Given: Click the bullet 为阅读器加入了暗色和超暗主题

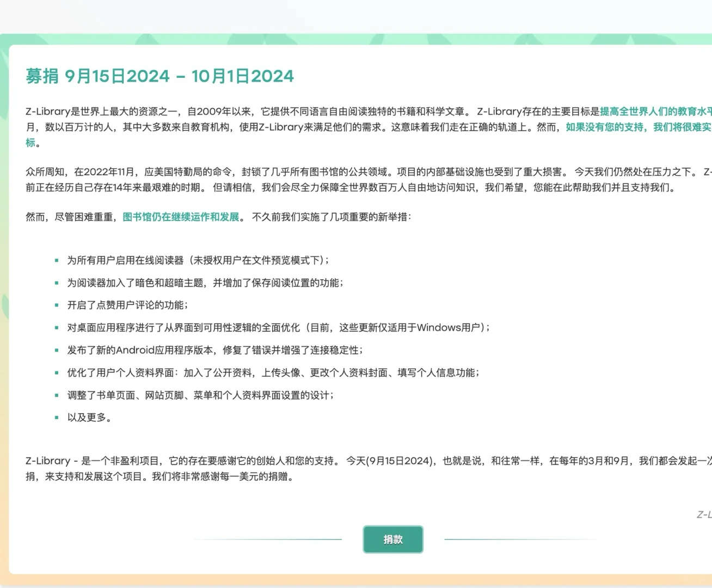Looking at the screenshot, I should [205, 283].
